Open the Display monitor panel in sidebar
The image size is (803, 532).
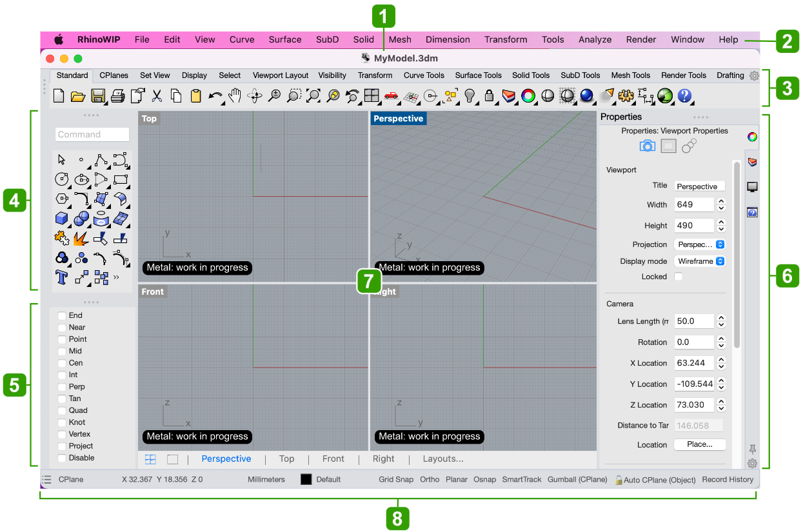752,187
